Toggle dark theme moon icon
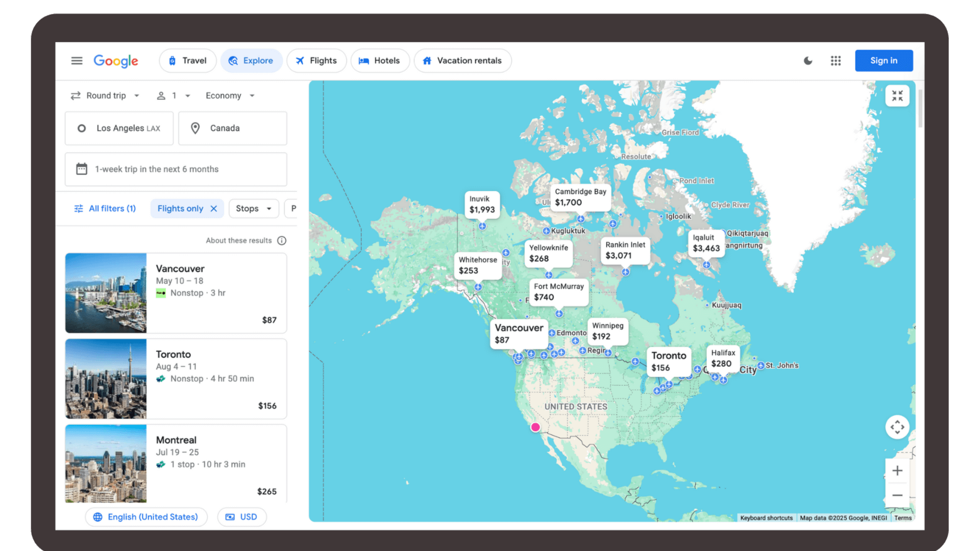Screen dimensions: 980x551 808,61
